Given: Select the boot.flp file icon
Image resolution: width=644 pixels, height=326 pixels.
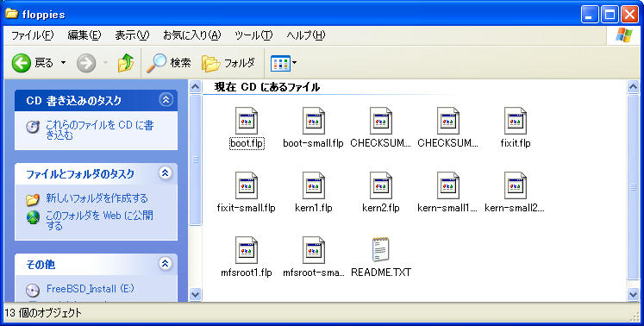Looking at the screenshot, I should pyautogui.click(x=247, y=121).
